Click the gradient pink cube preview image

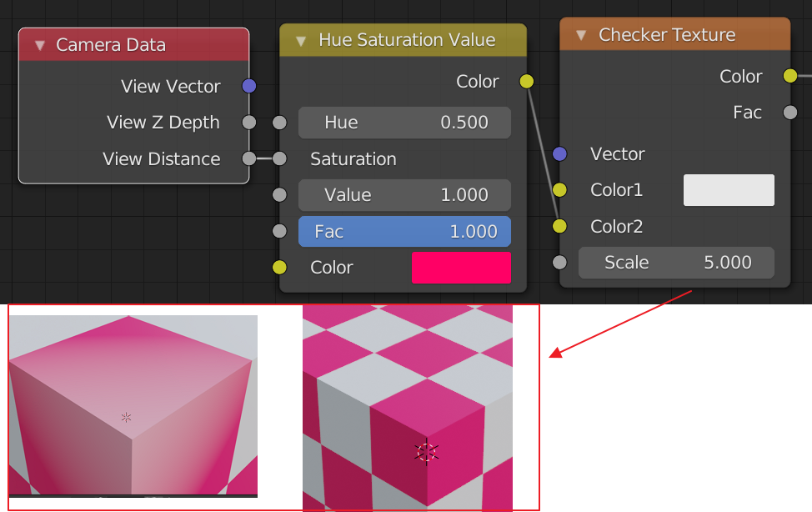[x=133, y=404]
